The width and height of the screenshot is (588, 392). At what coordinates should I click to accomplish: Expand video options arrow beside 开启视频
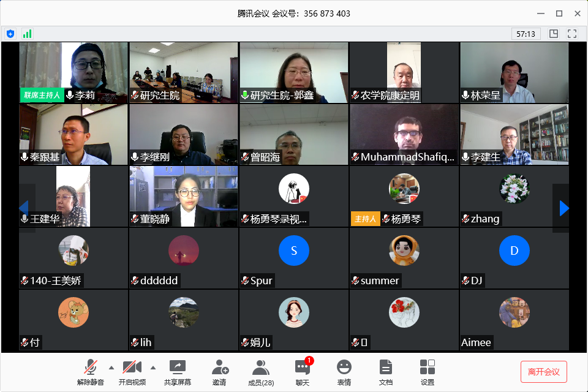pos(153,367)
